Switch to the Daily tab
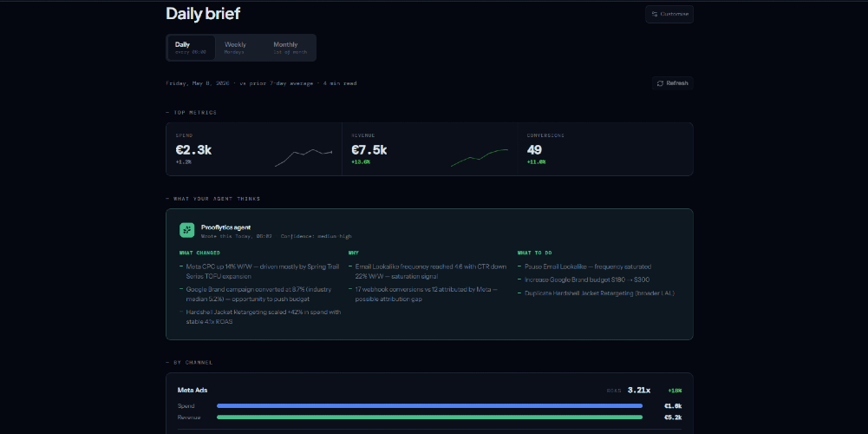The height and width of the screenshot is (434, 868). point(191,48)
